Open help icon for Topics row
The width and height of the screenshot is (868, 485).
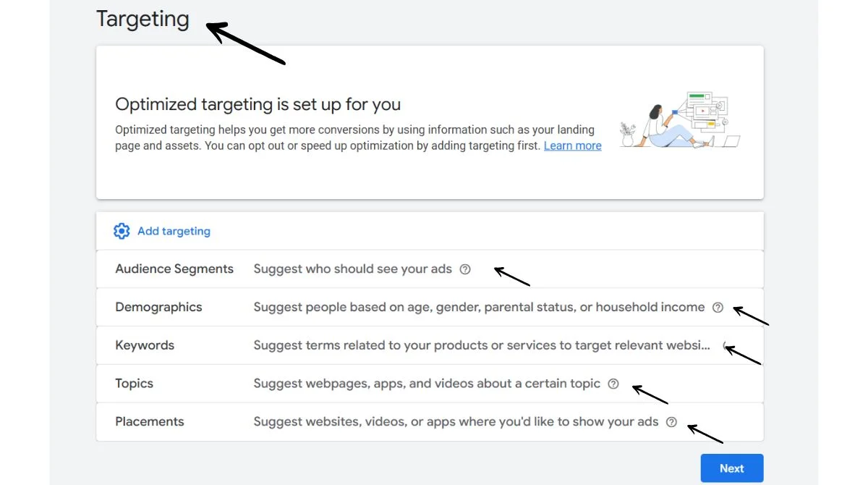613,384
